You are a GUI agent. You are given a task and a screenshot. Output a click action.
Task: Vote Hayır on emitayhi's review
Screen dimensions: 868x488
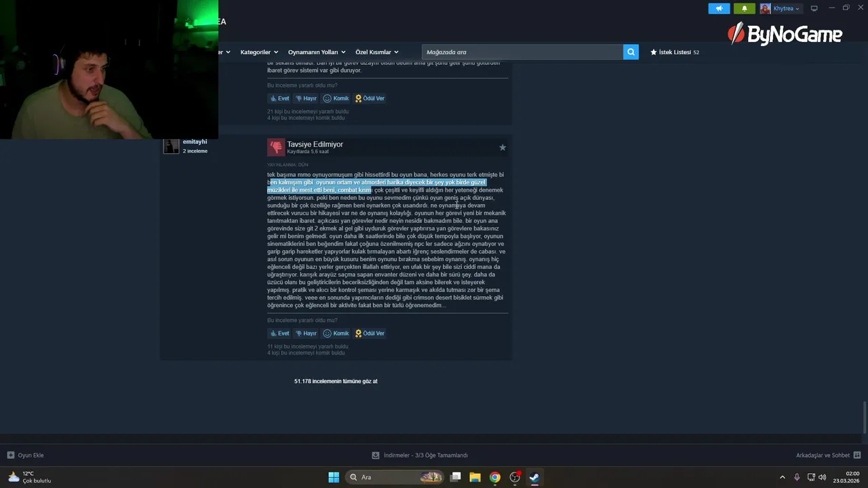307,333
